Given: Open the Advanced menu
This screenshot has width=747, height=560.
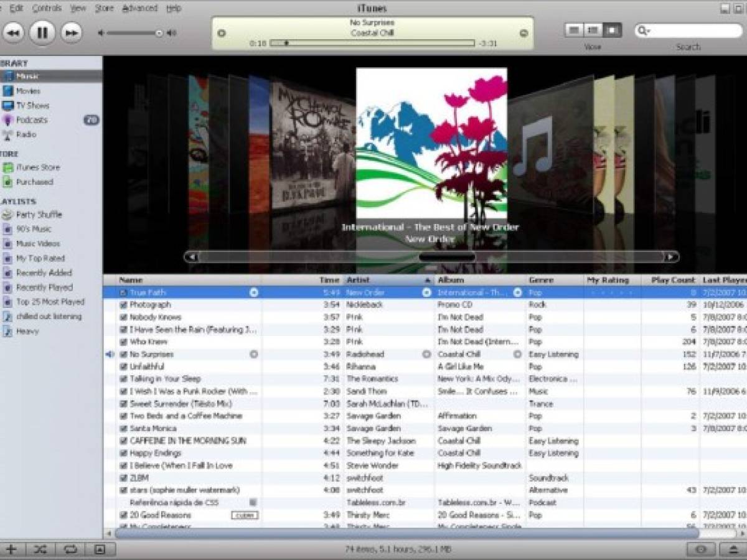Looking at the screenshot, I should (x=139, y=8).
